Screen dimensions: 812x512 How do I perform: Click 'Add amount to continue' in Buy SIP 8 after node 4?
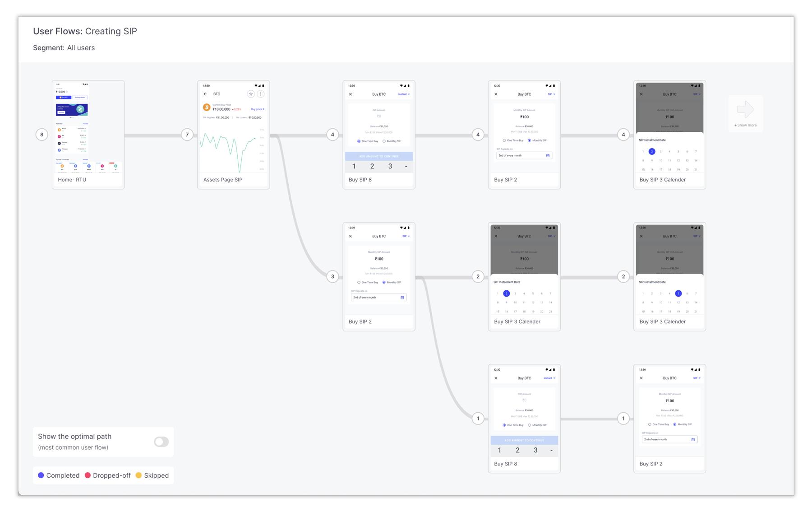[379, 156]
